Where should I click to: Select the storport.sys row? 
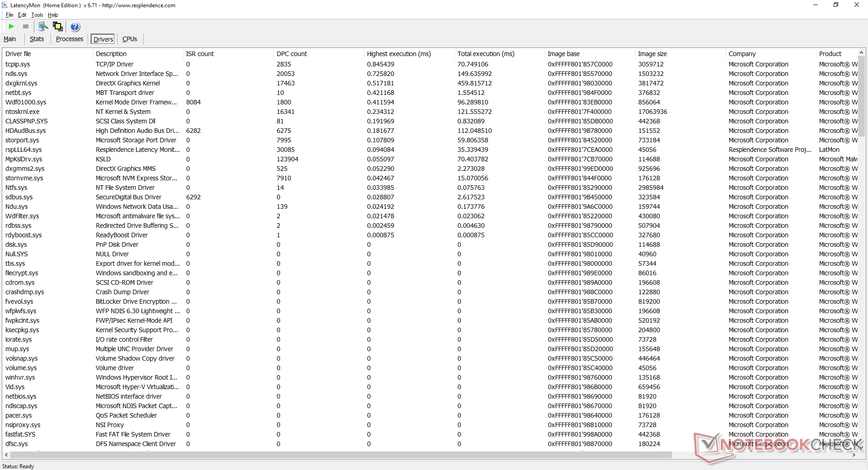click(x=430, y=140)
